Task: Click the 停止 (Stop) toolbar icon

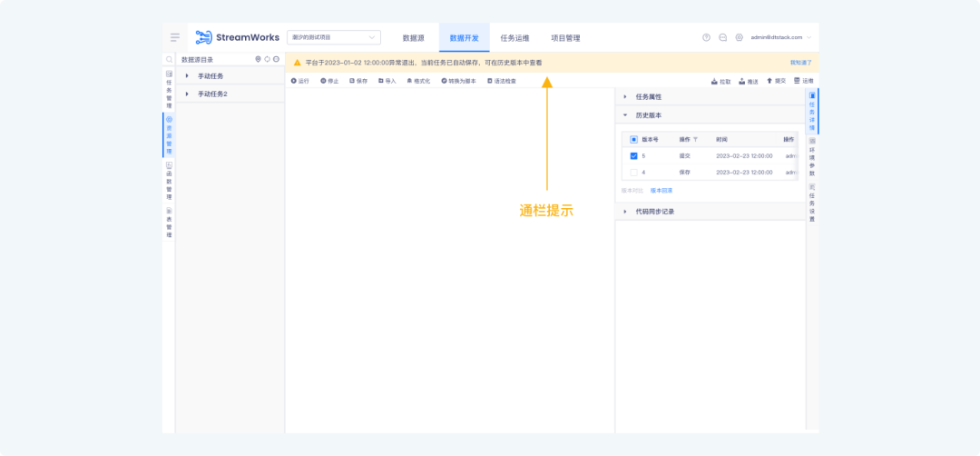Action: coord(323,81)
